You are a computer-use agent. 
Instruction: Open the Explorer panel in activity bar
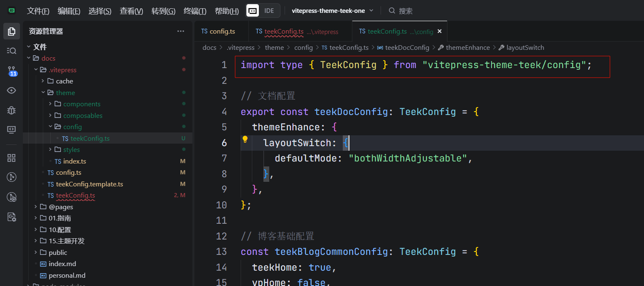coord(12,31)
